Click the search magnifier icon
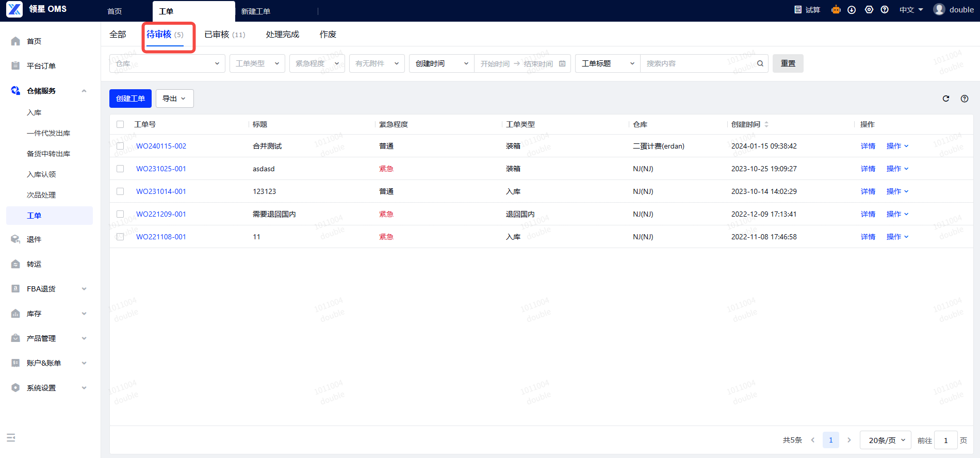 coord(760,63)
